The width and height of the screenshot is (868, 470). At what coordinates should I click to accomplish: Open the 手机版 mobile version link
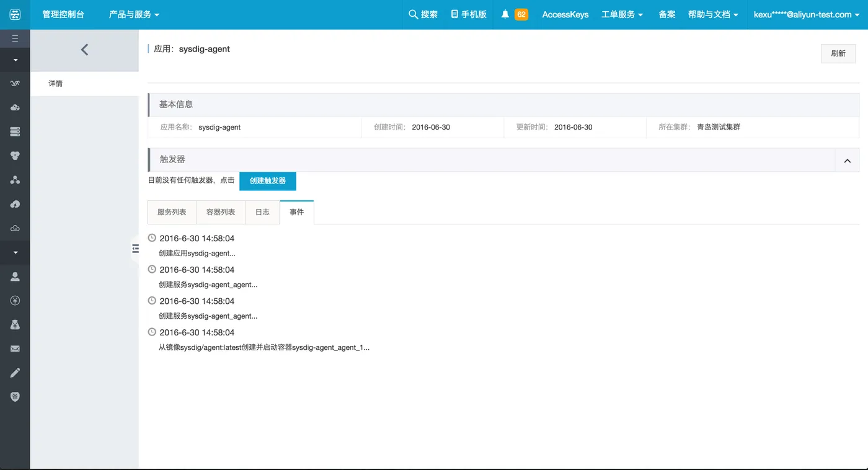(469, 14)
